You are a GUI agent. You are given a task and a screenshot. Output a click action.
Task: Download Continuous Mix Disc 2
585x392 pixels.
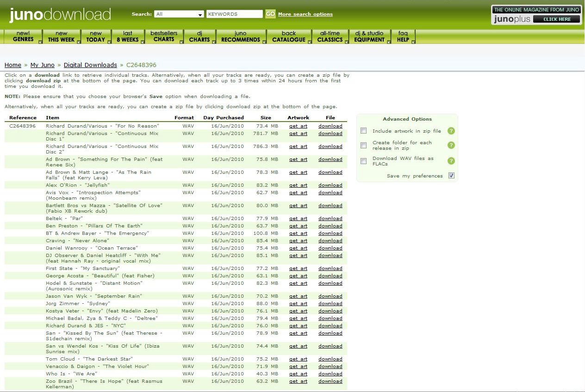330,147
